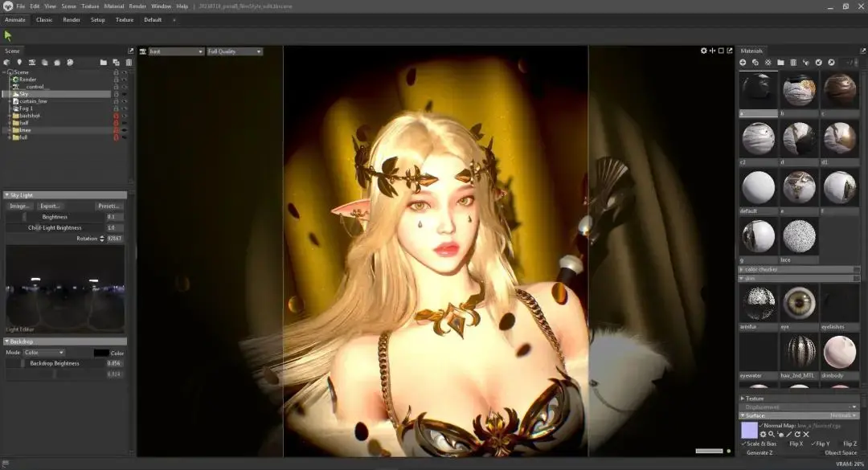Create a new folder in the Scene panel
This screenshot has height=470, width=868.
(104, 62)
